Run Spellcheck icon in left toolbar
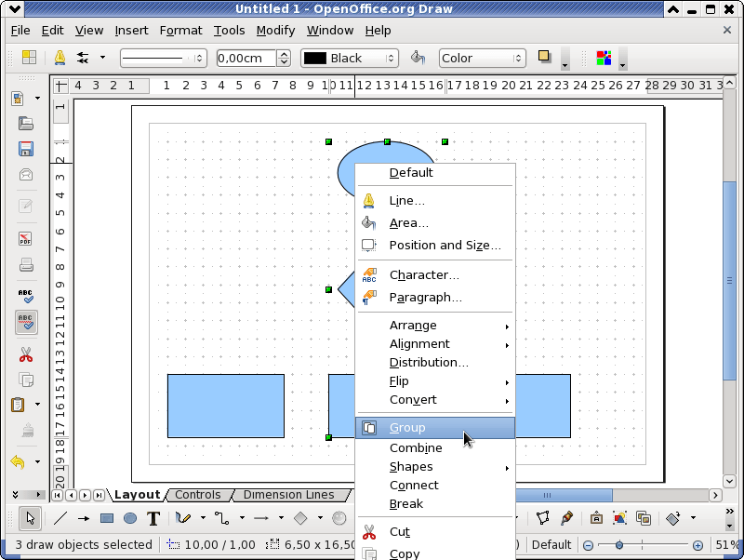Viewport: 744px width, 560px height. [x=26, y=296]
